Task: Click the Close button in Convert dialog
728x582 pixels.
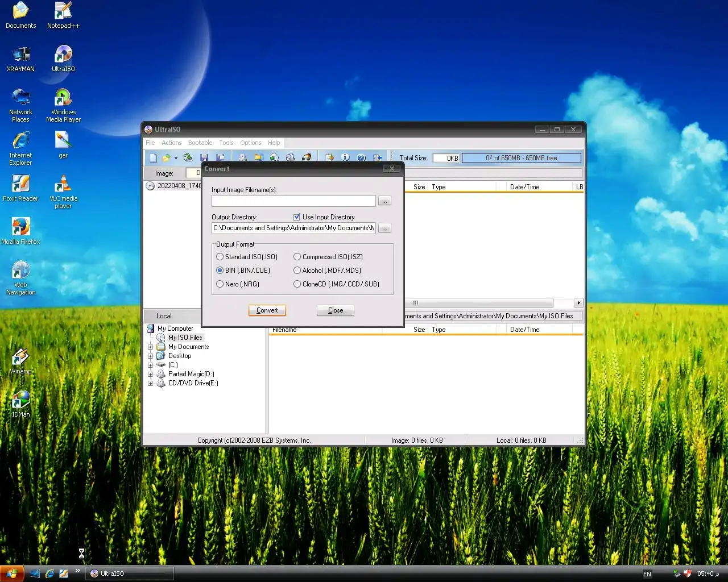Action: 336,310
